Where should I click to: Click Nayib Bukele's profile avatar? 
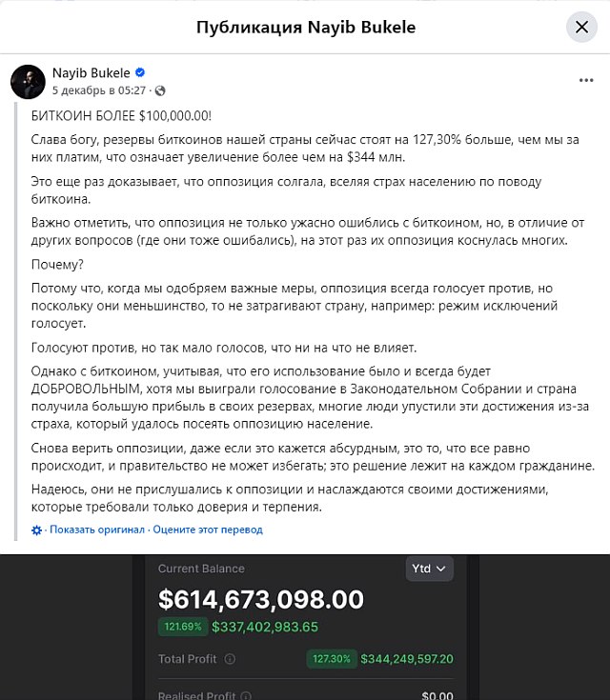[x=28, y=82]
